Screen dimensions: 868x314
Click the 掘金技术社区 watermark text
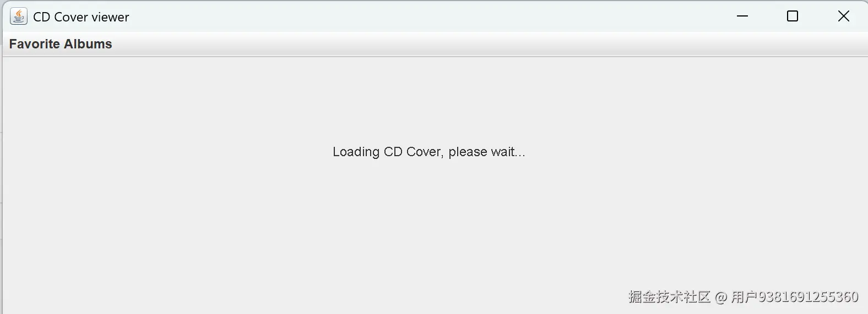[x=669, y=297]
